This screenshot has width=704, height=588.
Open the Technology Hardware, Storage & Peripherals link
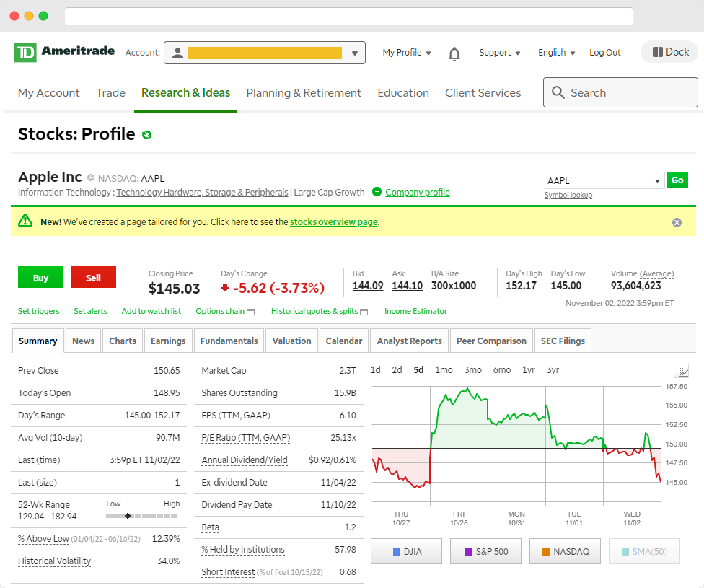pos(203,192)
